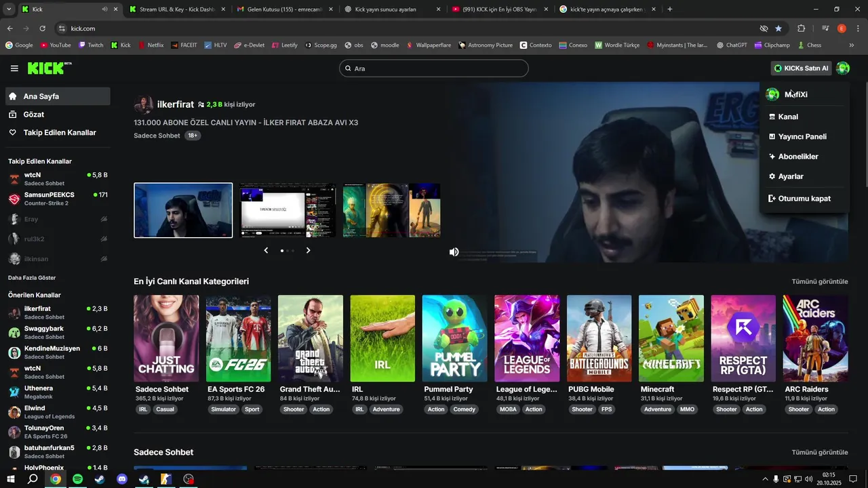Click the KICK logo
The height and width of the screenshot is (488, 868).
(50, 68)
